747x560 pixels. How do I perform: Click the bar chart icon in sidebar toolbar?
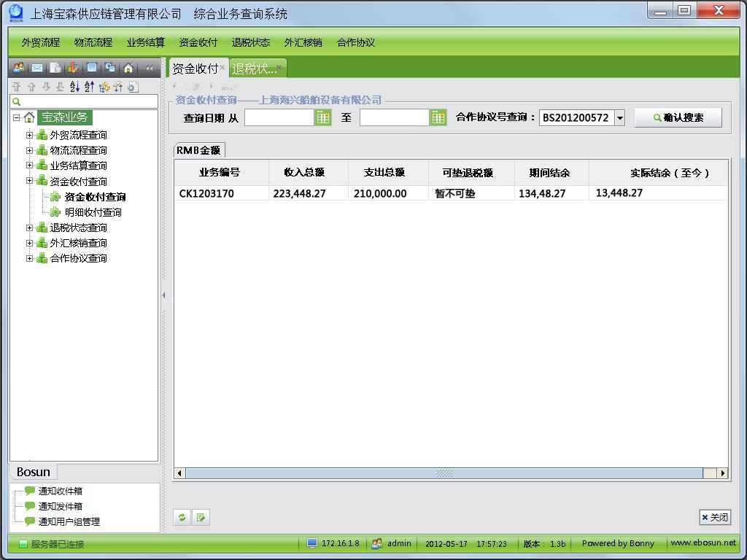[74, 68]
